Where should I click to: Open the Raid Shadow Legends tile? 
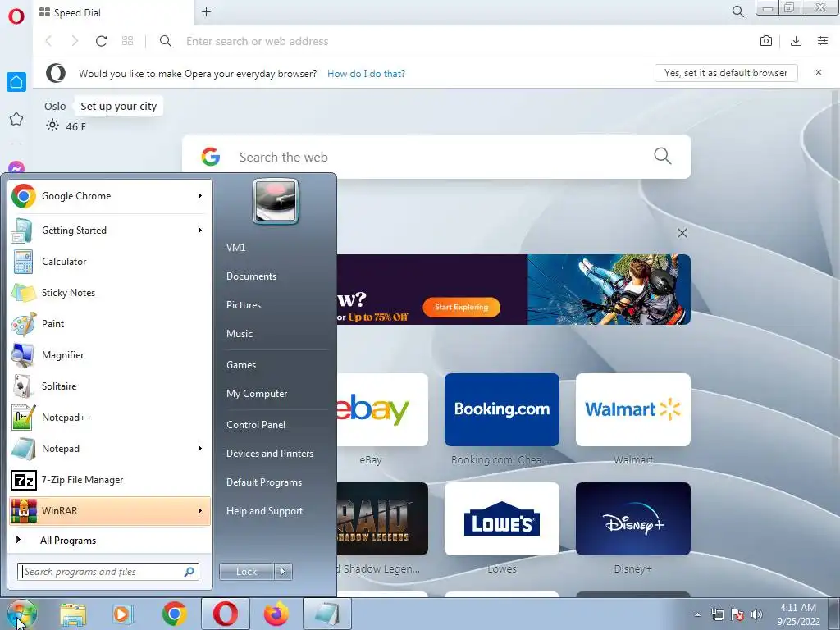tap(382, 518)
